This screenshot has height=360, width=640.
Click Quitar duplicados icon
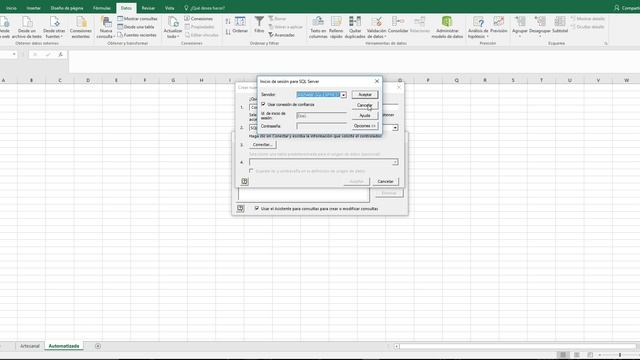pos(355,27)
